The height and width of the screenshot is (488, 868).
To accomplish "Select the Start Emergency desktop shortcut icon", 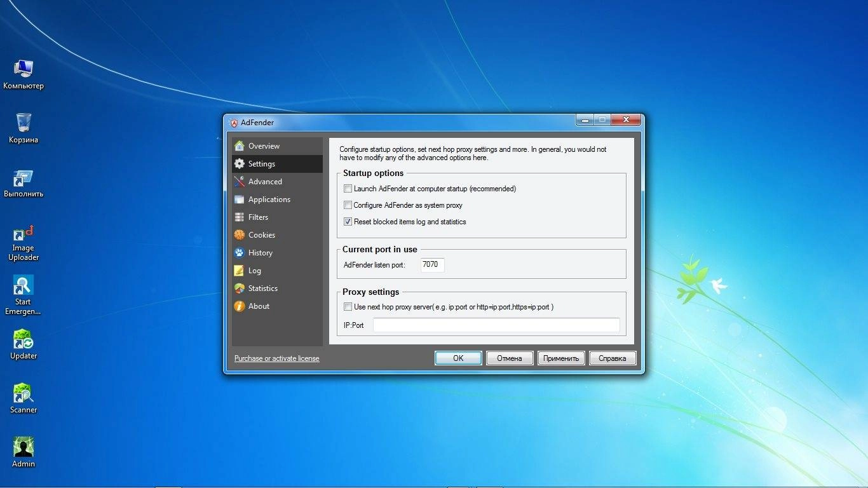I will click(x=24, y=295).
